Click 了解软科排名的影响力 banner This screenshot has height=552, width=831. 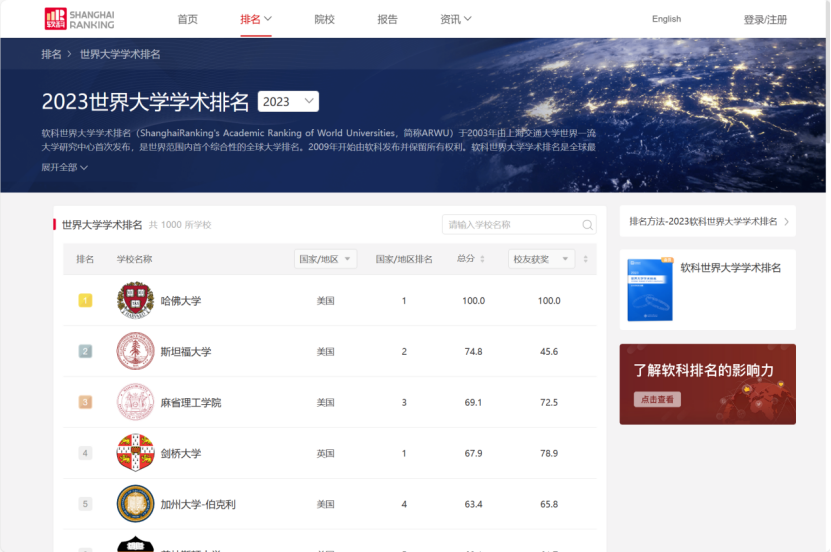click(x=708, y=384)
